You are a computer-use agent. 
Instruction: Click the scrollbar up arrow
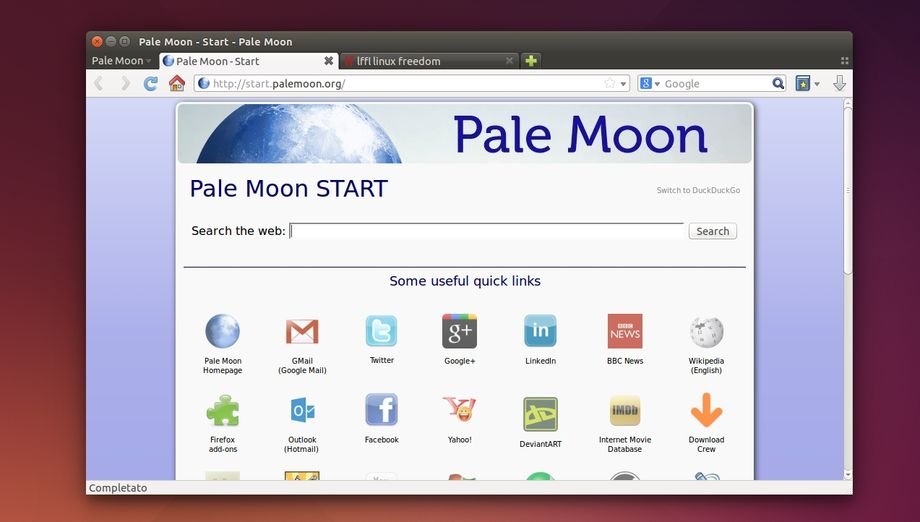(847, 103)
